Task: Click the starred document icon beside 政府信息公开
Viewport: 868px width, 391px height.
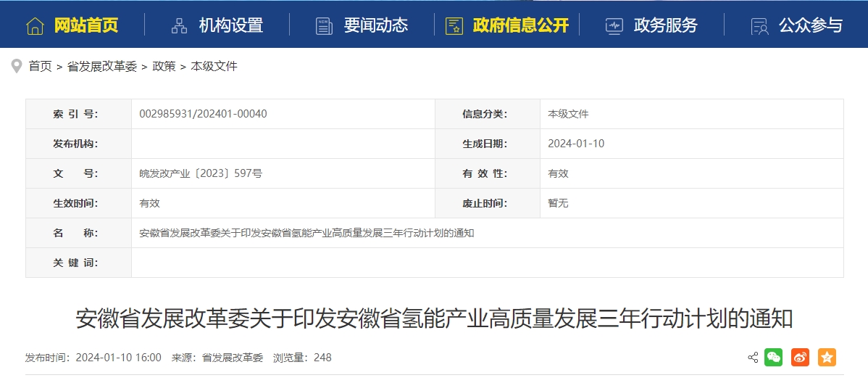Action: click(x=454, y=26)
